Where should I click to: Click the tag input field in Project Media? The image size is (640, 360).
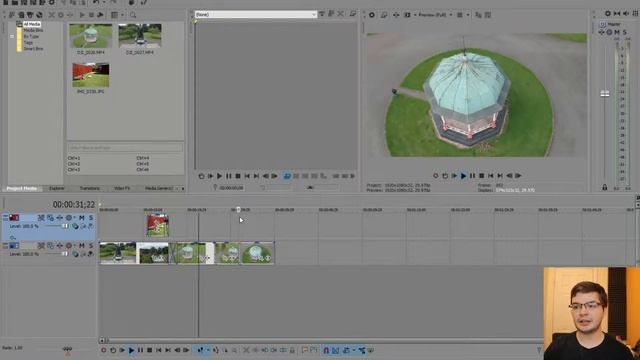[125, 148]
